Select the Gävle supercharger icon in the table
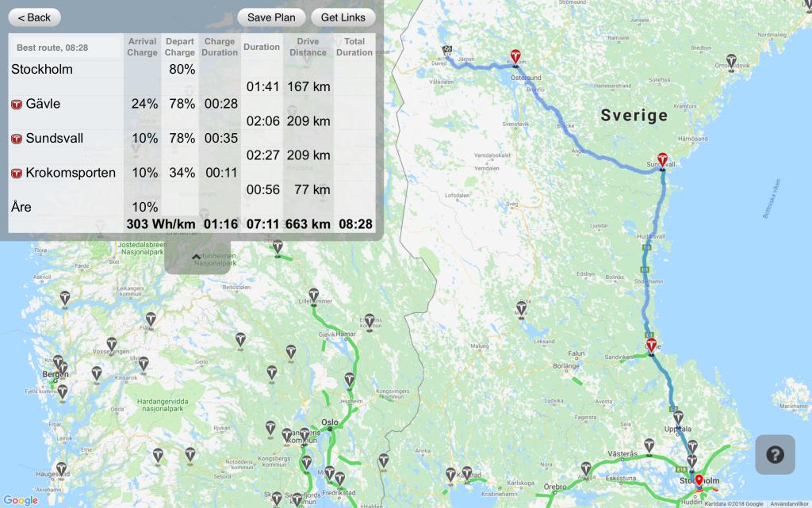The height and width of the screenshot is (508, 812). [x=17, y=105]
